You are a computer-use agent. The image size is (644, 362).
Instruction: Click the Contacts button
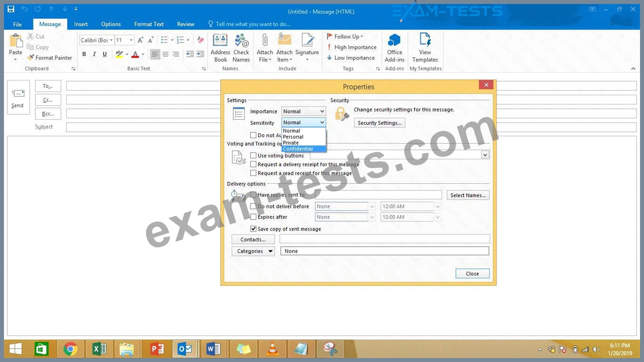[253, 239]
